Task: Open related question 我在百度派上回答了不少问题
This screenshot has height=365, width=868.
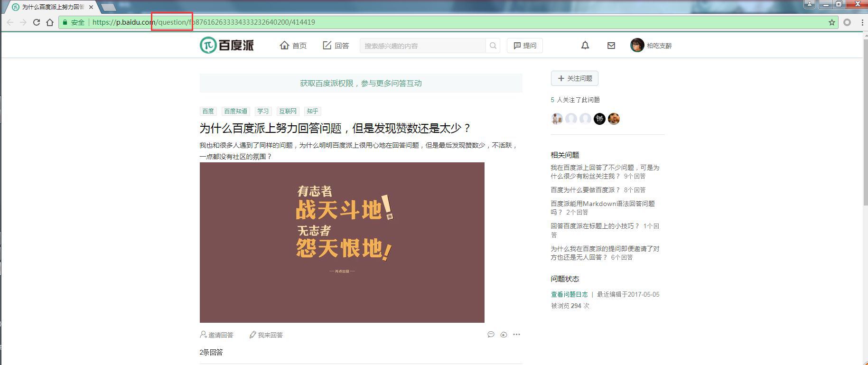Action: (x=605, y=172)
